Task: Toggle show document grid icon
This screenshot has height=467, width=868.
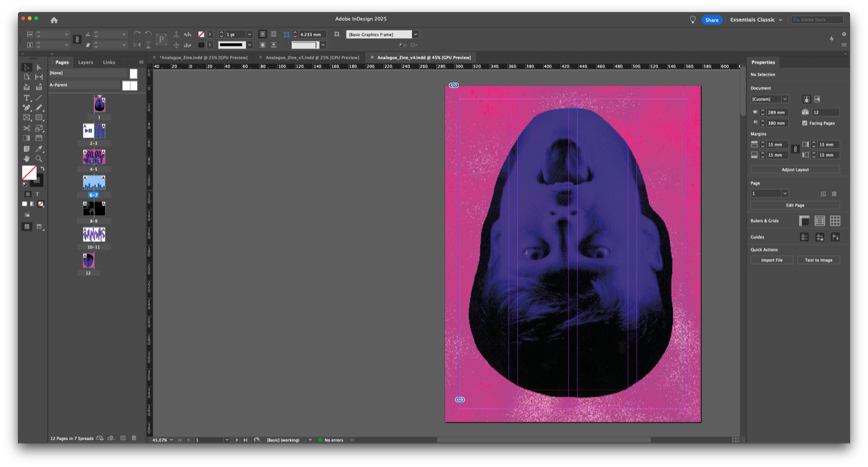Action: pos(835,221)
